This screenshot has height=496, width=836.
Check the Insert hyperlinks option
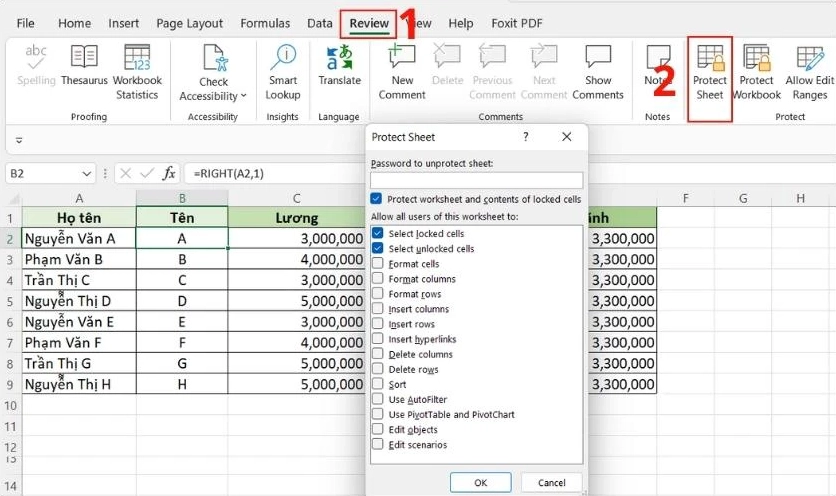click(x=377, y=338)
